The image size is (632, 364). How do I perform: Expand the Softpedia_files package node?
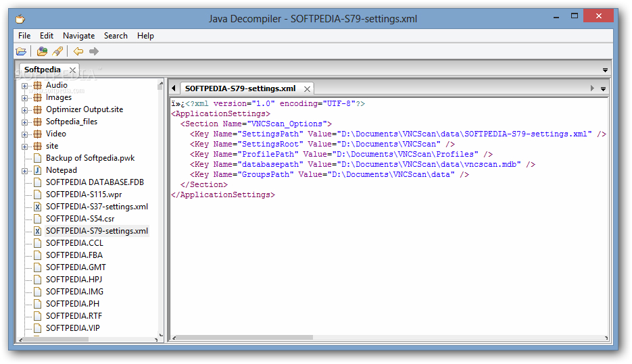25,122
